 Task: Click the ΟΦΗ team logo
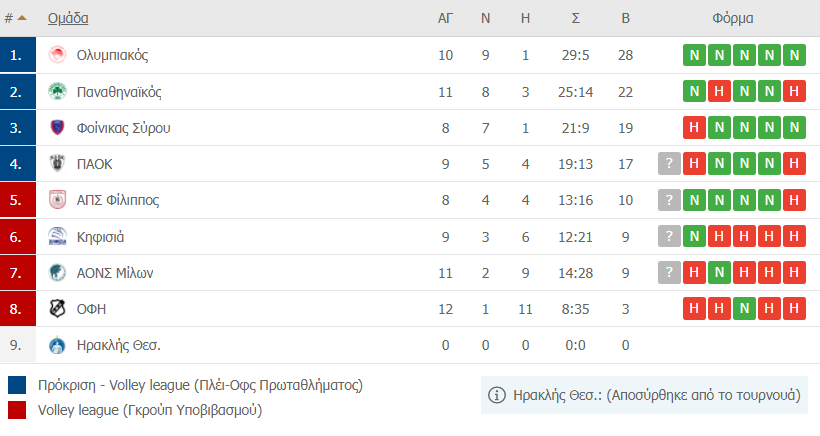click(57, 309)
